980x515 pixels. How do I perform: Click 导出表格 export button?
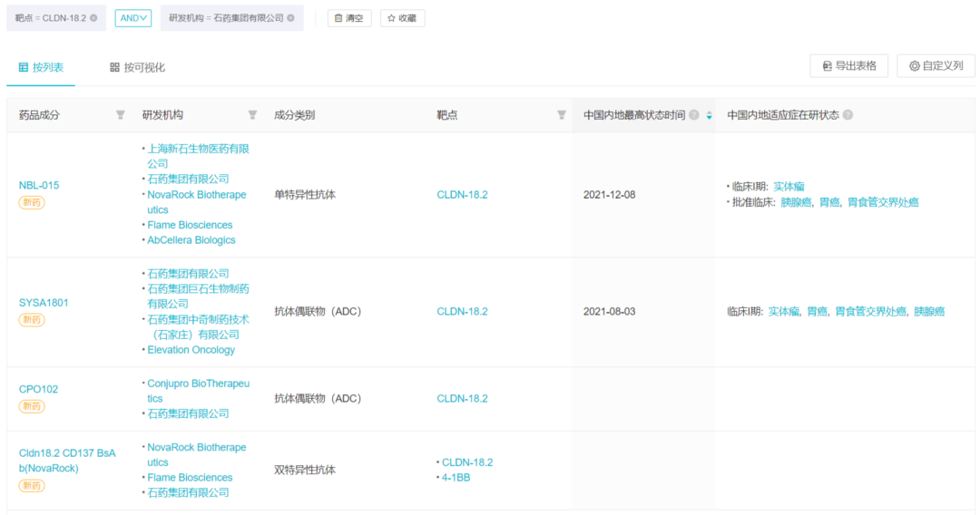848,65
